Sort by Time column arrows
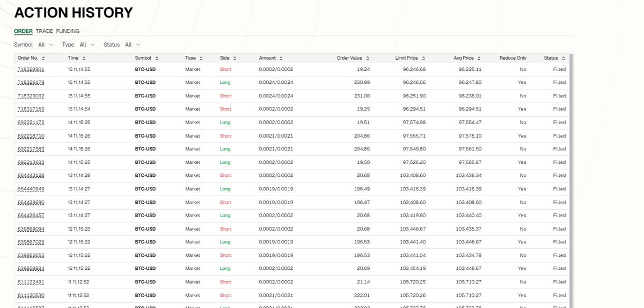 coord(84,58)
